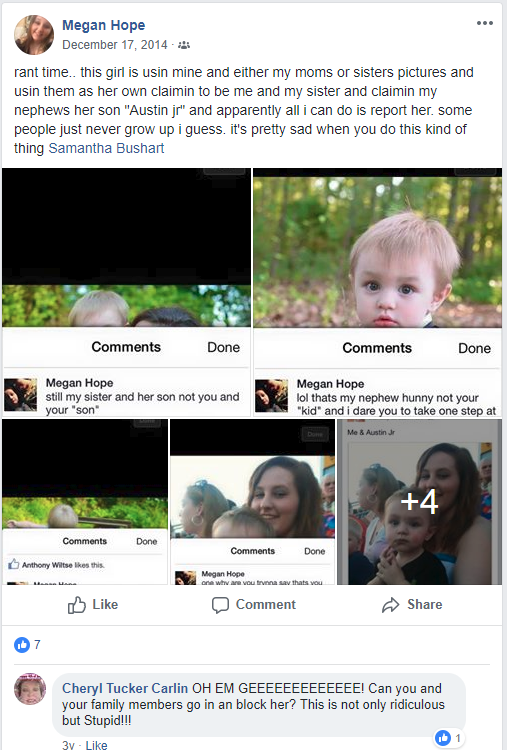Click the thumbs-up Like icon
This screenshot has width=507, height=750.
pos(77,605)
